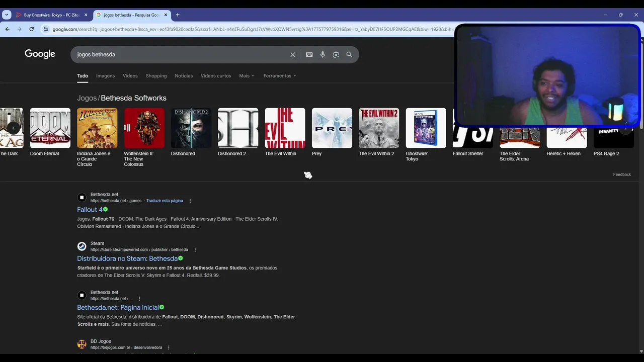Open The Evil Within 2 thumbnail
This screenshot has height=362, width=644.
pos(379,128)
